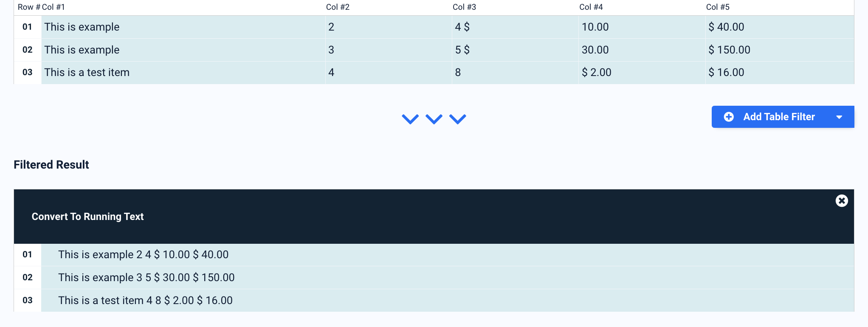868x327 pixels.
Task: Select row number 01 in Filtered Result
Action: [28, 254]
